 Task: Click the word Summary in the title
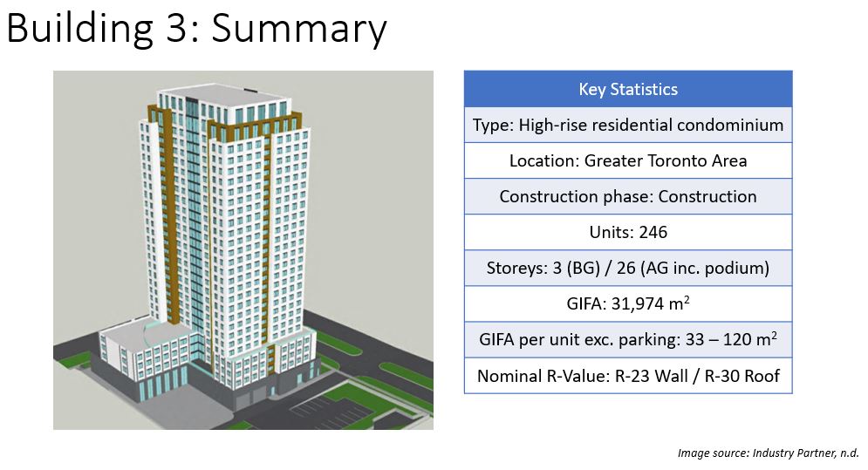tap(299, 29)
